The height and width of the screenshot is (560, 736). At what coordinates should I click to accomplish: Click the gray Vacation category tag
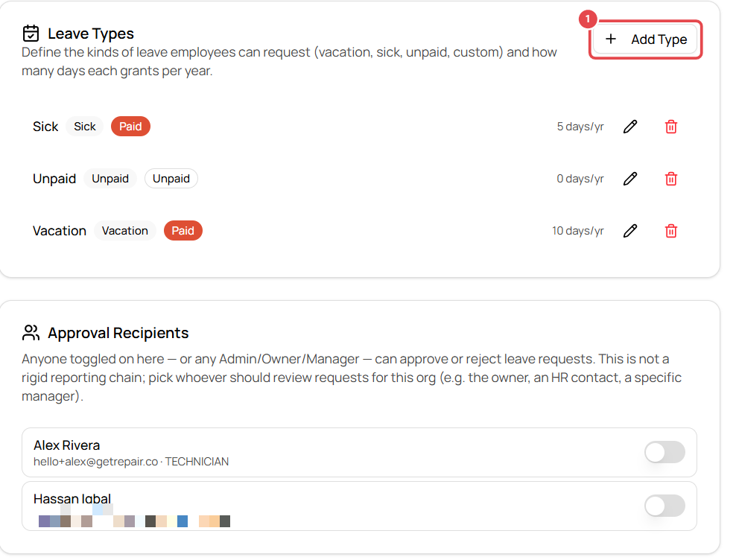pos(125,231)
